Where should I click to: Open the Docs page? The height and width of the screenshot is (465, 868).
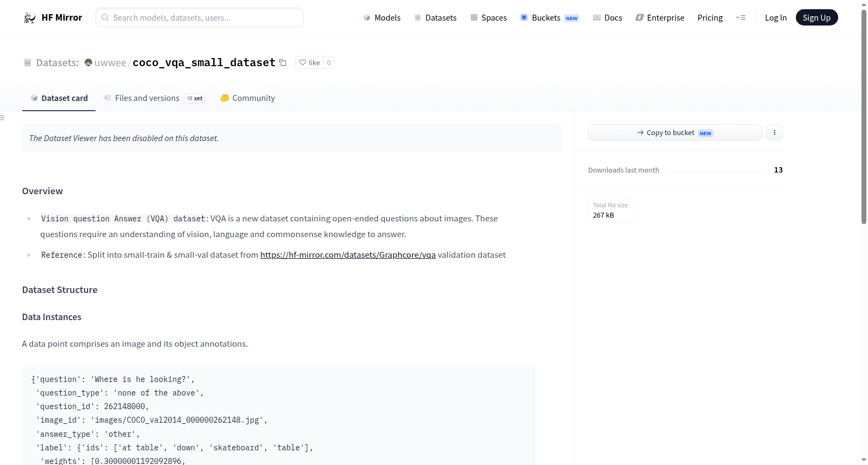point(608,17)
